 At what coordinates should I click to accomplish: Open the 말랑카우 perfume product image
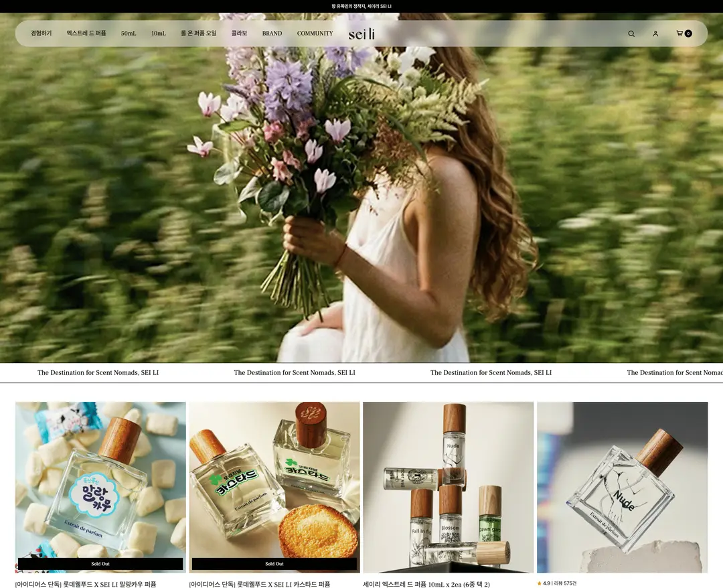(x=100, y=487)
